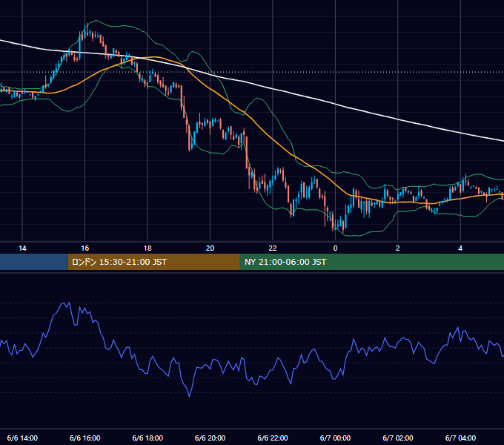Click the hour label 16 on the time axis
This screenshot has height=445, width=504.
(84, 248)
